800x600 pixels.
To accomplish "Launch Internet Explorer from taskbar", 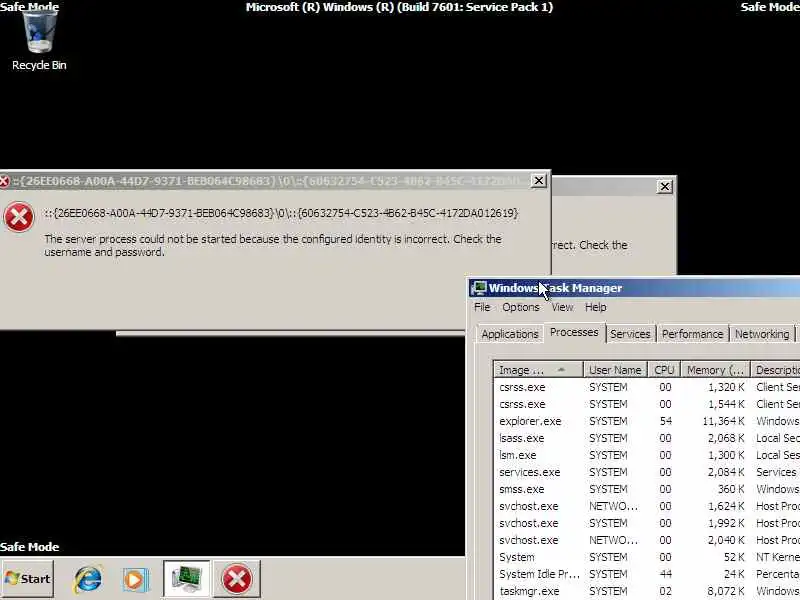I will coord(88,579).
